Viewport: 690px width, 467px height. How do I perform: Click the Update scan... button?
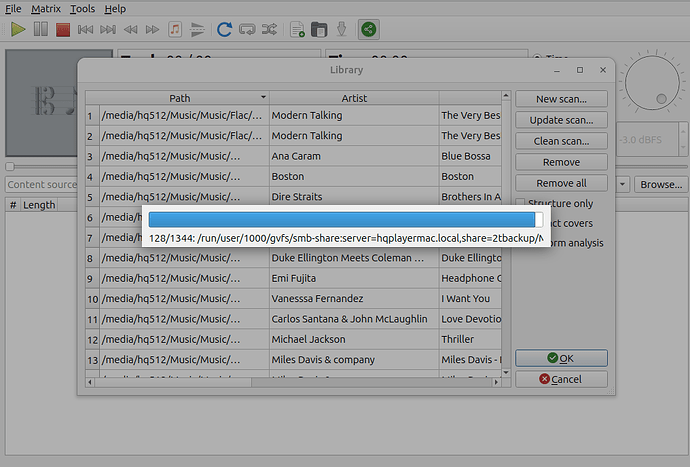tap(561, 120)
